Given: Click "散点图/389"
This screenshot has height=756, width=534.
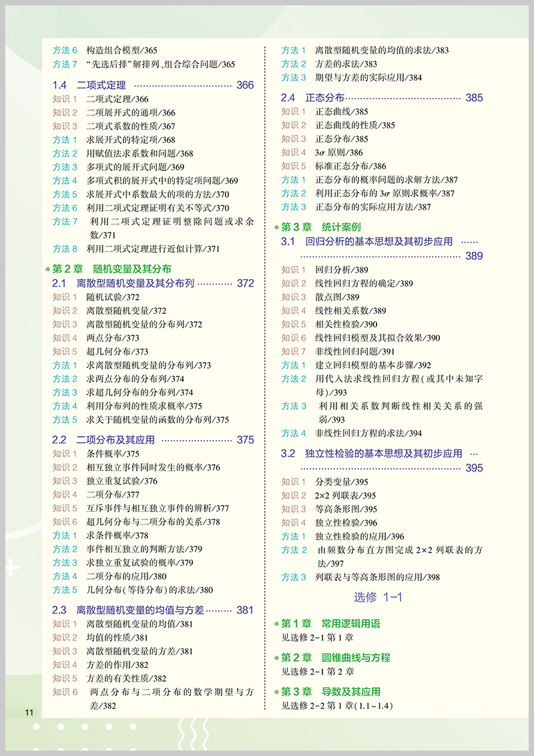Looking at the screenshot, I should tap(337, 297).
